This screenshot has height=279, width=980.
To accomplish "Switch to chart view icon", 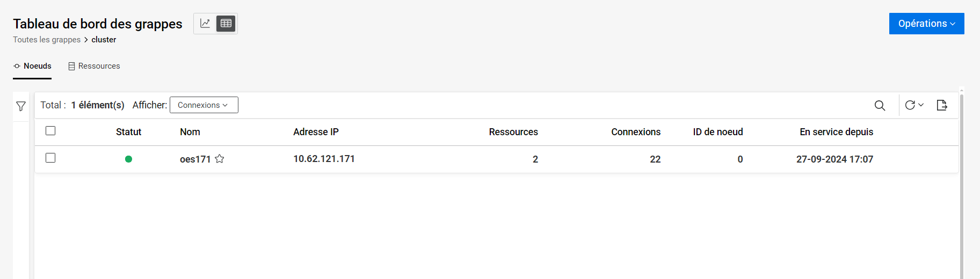I will tap(205, 24).
